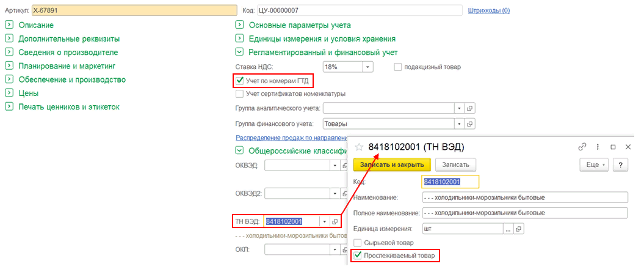Expand the Описание section
Image resolution: width=644 pixels, height=269 pixels.
tap(9, 25)
